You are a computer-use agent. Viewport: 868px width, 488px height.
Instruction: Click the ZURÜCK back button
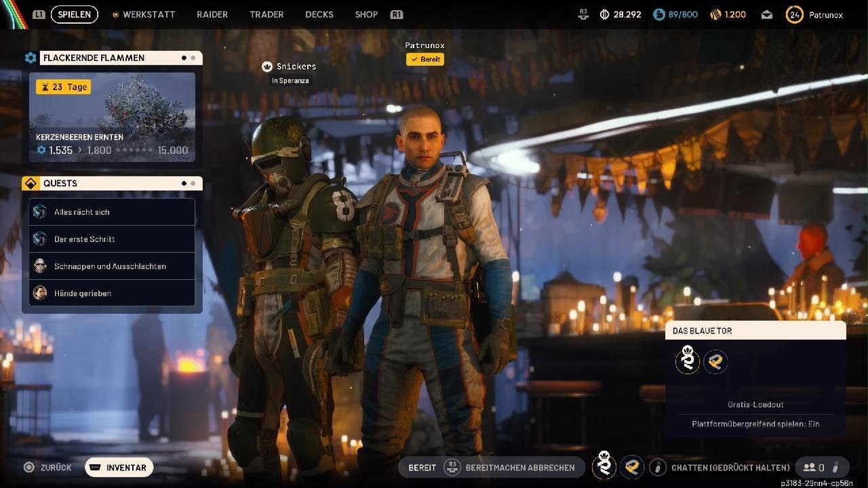tap(47, 468)
